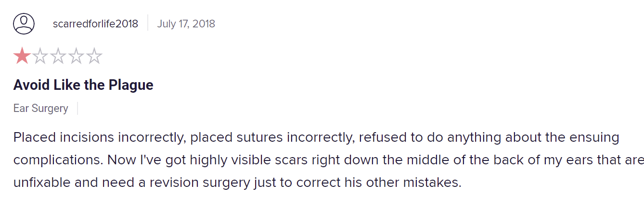
Task: Click the review line starting with complications
Action: [x=329, y=160]
